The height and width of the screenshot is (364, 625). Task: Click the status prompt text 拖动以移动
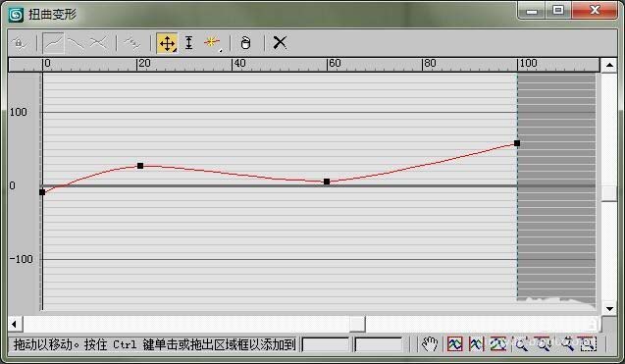pyautogui.click(x=43, y=344)
